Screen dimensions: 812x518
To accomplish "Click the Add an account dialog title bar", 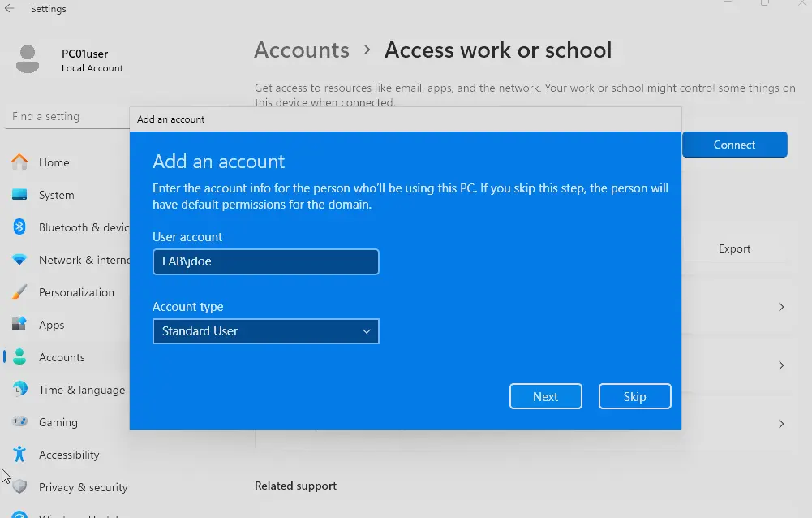I will click(406, 119).
